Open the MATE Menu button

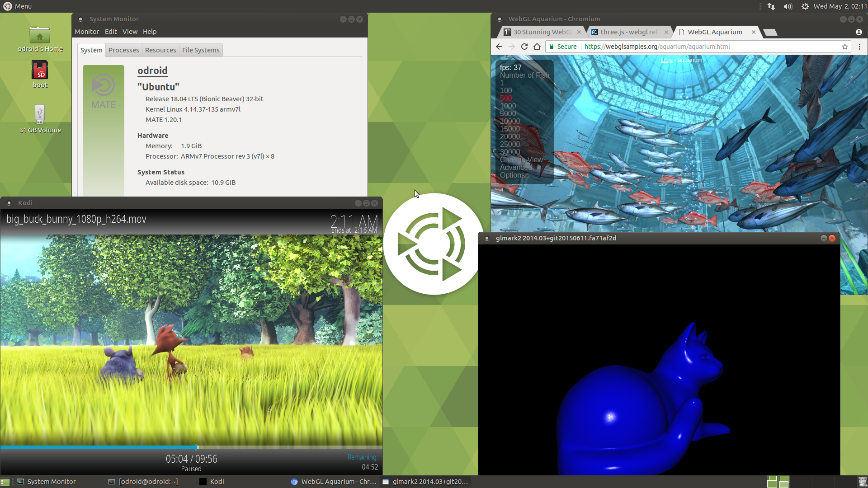click(x=18, y=6)
